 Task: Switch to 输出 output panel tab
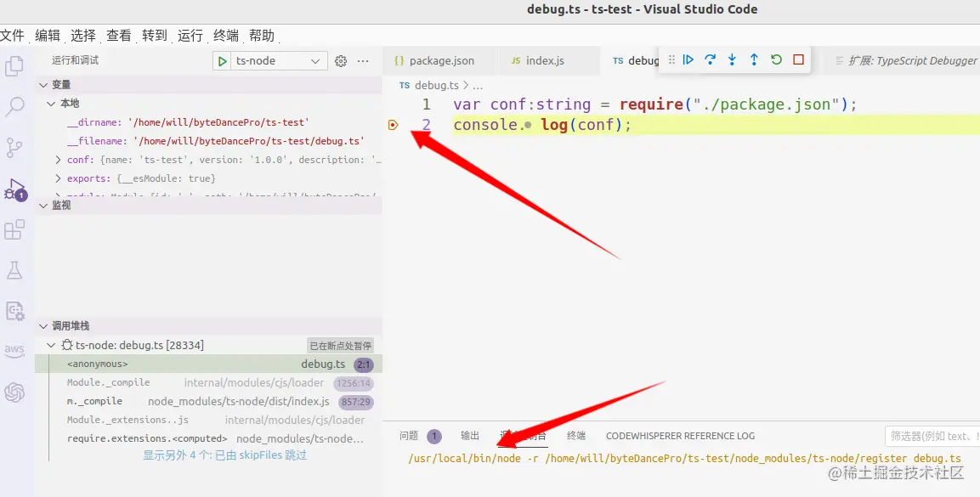pos(470,436)
